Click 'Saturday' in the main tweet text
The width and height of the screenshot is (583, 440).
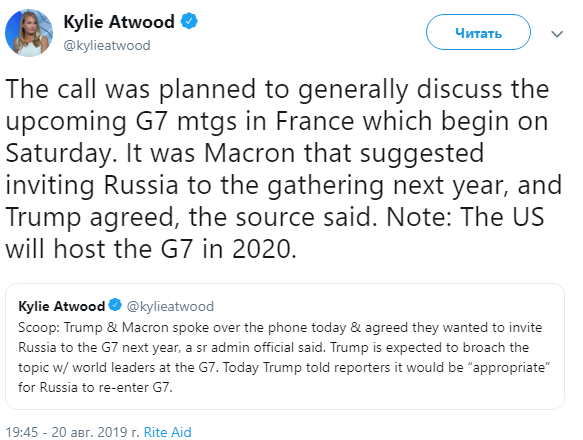tap(58, 154)
